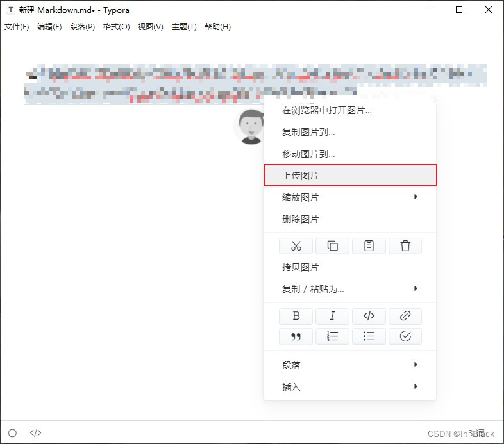504x444 pixels.
Task: Open the 格式(O) menu
Action: [x=116, y=27]
